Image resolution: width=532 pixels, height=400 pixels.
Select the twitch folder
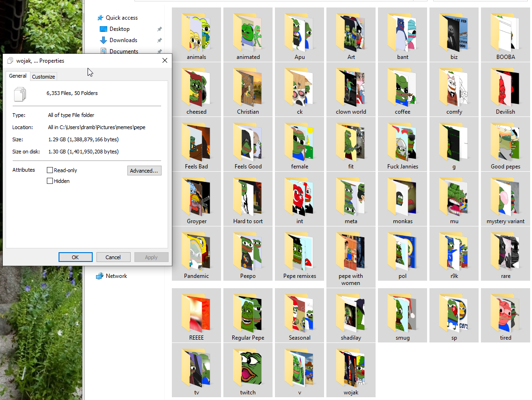pos(248,370)
